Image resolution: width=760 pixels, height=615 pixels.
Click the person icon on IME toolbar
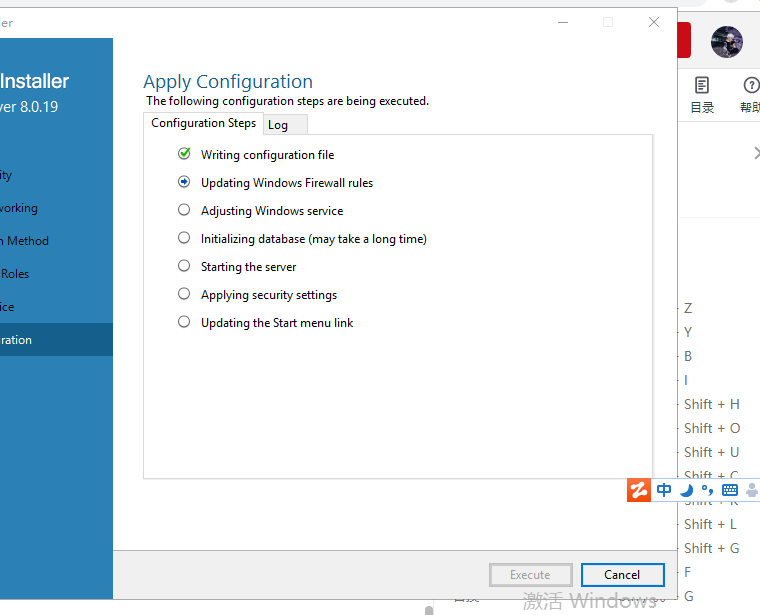[753, 490]
